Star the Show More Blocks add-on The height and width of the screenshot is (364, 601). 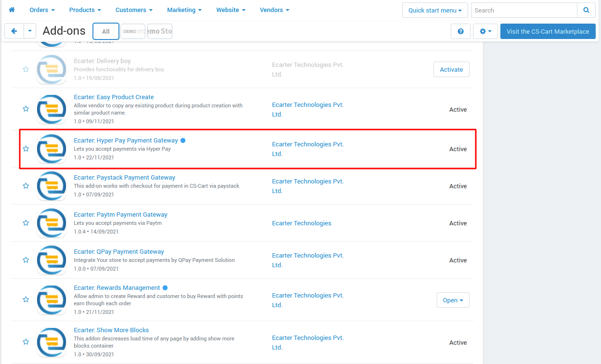pos(26,342)
